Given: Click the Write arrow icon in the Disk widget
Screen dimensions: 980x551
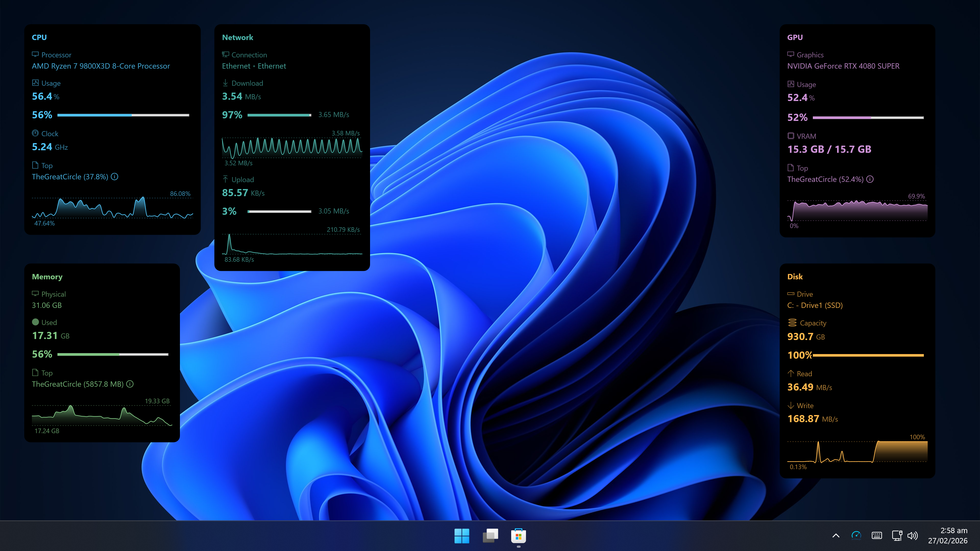Looking at the screenshot, I should [x=791, y=405].
